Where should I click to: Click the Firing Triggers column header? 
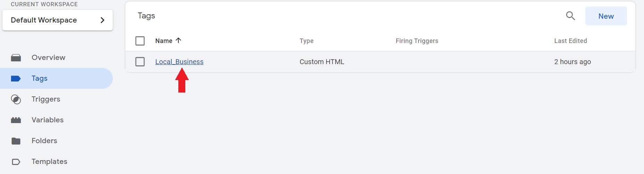(x=417, y=41)
